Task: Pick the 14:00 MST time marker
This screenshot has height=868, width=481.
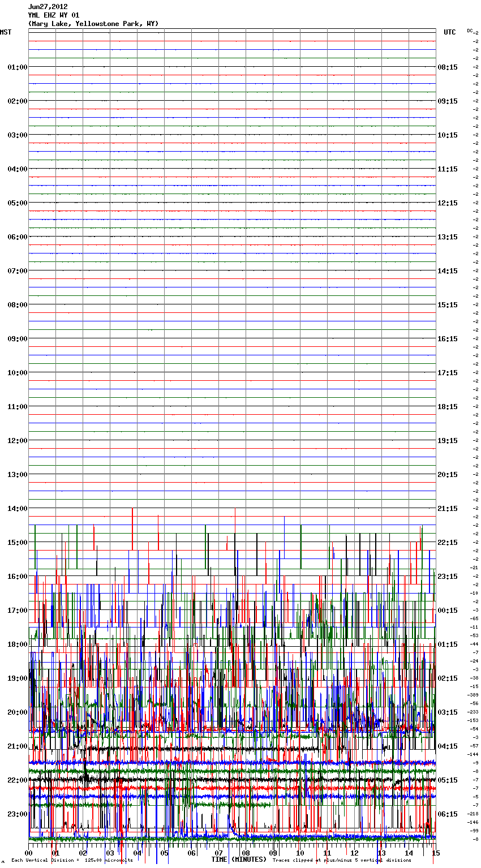Action: [x=17, y=509]
